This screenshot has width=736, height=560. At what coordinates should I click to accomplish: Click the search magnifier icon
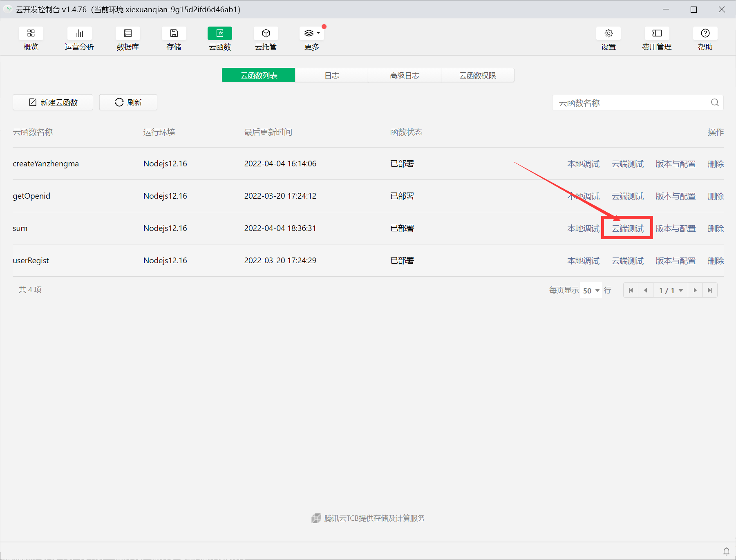tap(715, 103)
